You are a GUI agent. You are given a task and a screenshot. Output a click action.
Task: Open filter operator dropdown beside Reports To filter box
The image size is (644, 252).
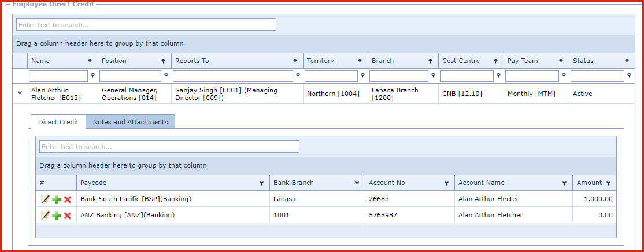[x=298, y=76]
